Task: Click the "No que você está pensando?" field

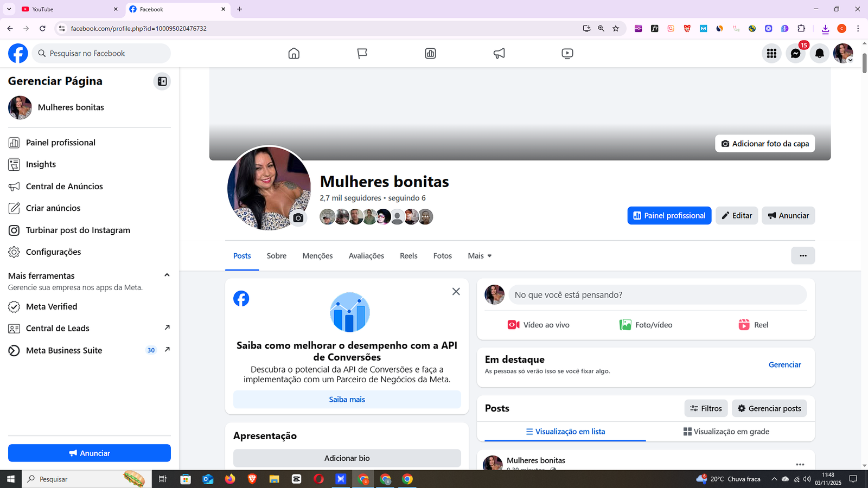Action: pos(658,294)
